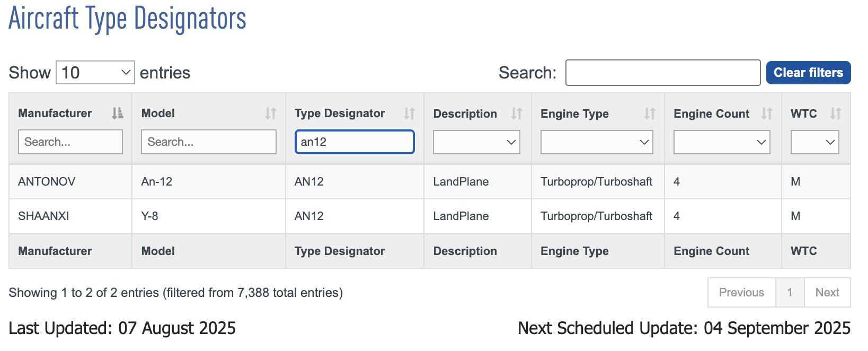Open the WTC filter dropdown
The width and height of the screenshot is (868, 351).
point(814,142)
